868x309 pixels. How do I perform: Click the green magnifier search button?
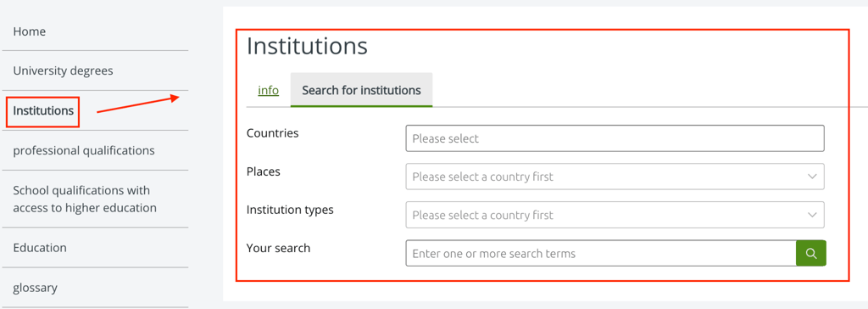811,253
